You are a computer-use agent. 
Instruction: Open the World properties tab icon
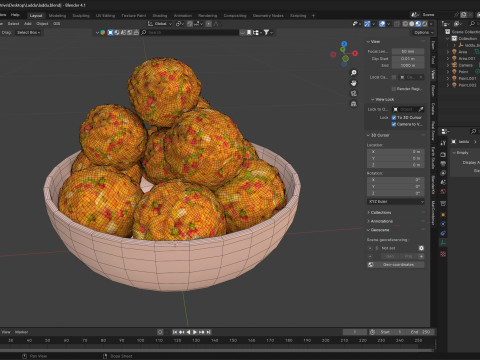pyautogui.click(x=443, y=192)
